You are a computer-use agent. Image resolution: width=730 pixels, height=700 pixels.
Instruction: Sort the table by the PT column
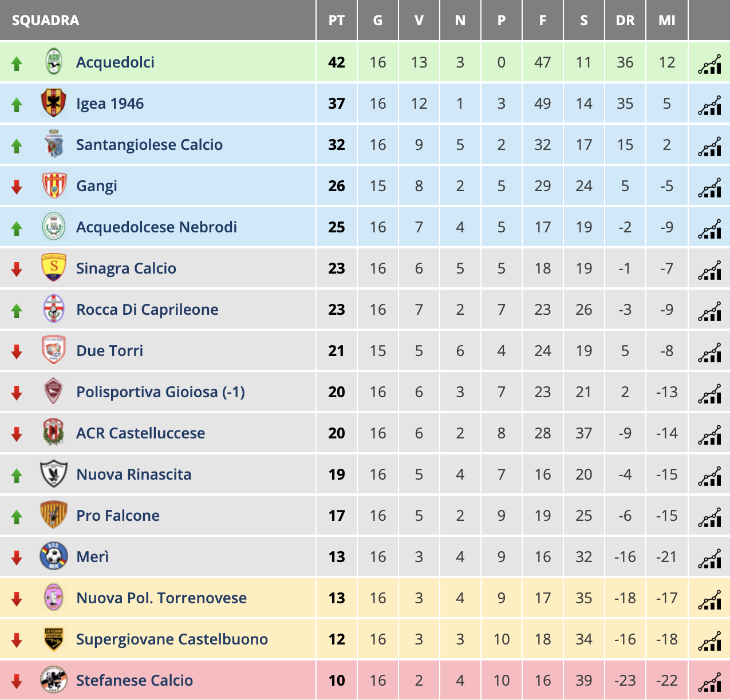(x=337, y=21)
